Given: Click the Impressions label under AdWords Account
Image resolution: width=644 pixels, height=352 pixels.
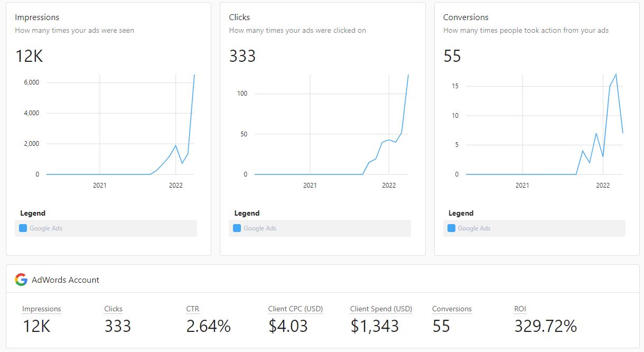Looking at the screenshot, I should [42, 309].
